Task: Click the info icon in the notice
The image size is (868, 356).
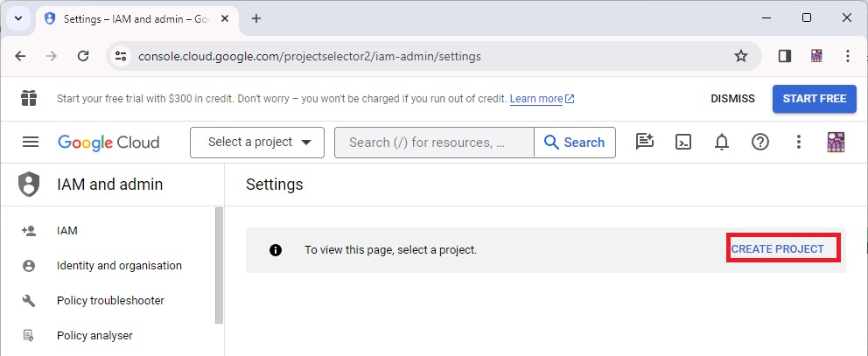Action: 275,250
